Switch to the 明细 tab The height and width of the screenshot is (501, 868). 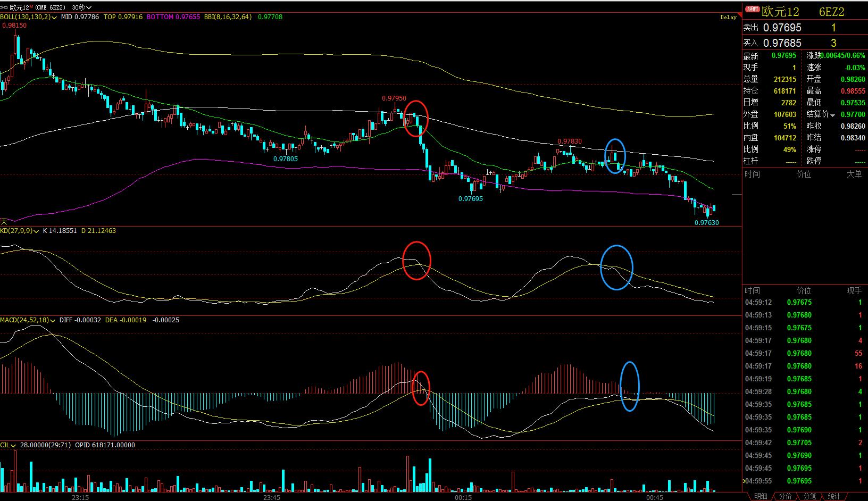(x=761, y=496)
